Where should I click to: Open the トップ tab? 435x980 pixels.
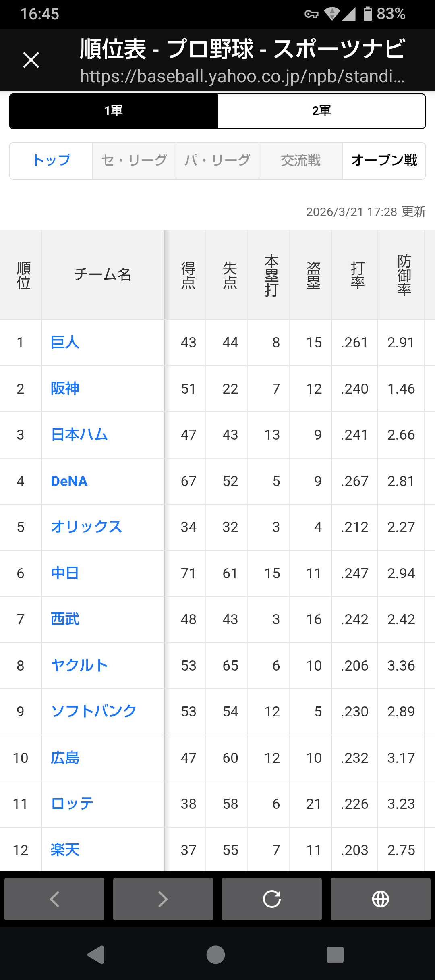(x=52, y=160)
